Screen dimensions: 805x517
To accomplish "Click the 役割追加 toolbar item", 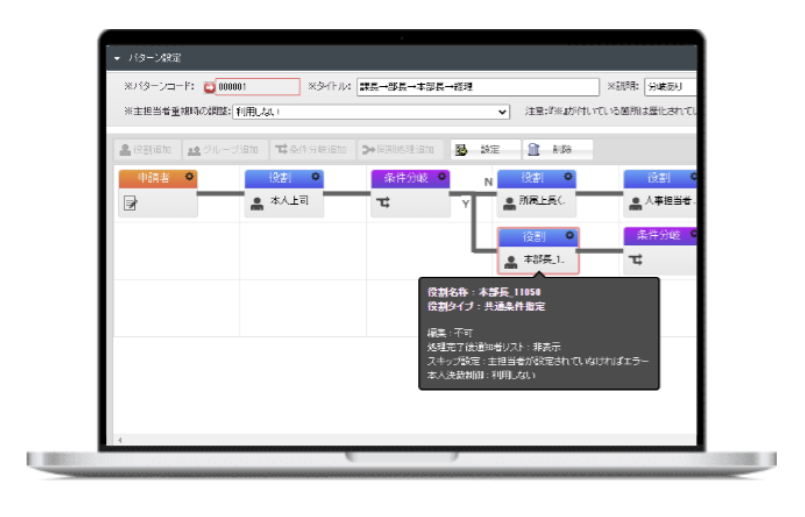I will pos(146,150).
